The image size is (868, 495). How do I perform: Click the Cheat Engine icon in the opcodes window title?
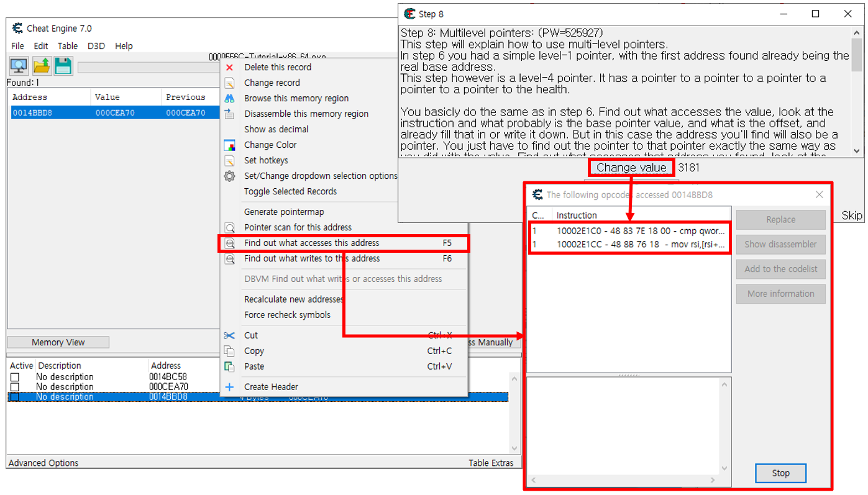click(537, 195)
